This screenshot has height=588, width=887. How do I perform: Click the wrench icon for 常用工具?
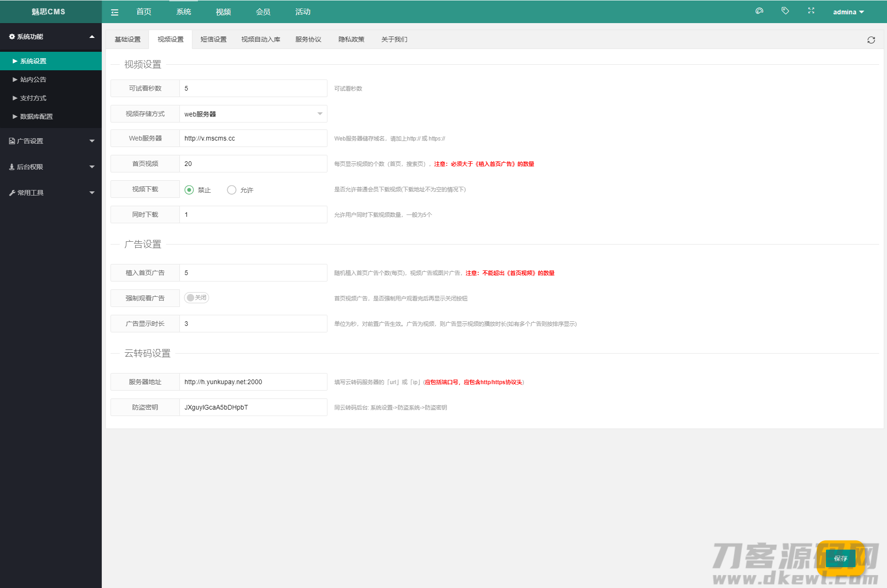click(12, 193)
